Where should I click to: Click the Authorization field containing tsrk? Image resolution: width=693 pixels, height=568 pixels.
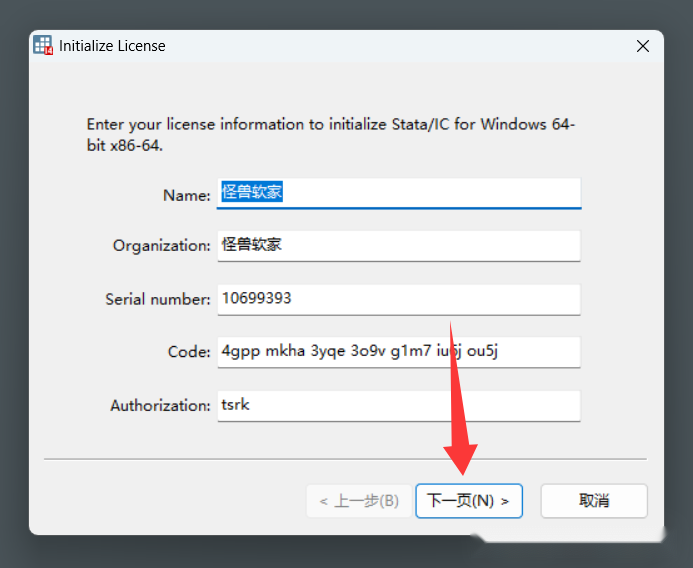click(x=399, y=405)
